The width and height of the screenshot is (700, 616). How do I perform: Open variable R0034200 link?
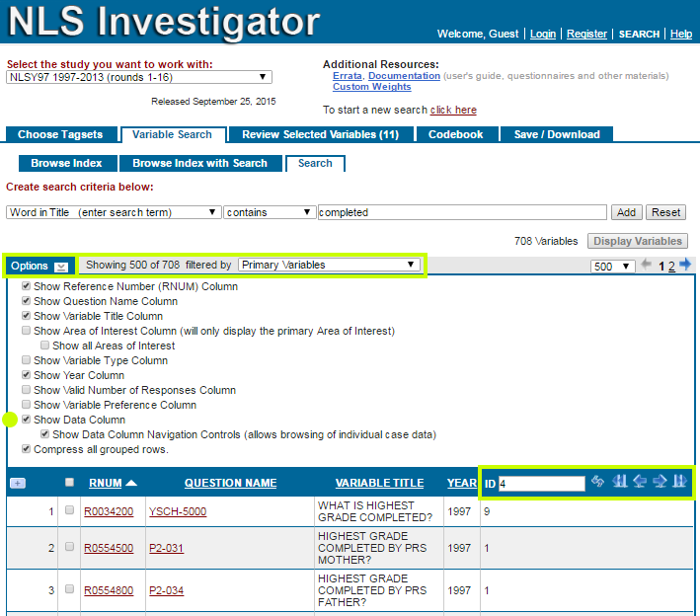tap(109, 511)
